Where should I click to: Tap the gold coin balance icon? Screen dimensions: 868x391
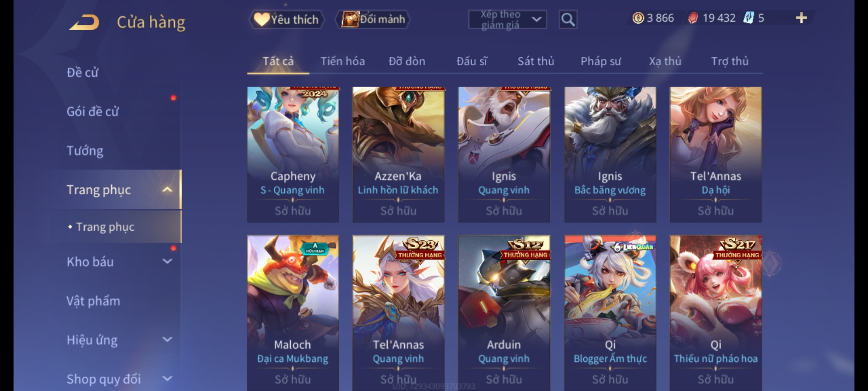[638, 18]
